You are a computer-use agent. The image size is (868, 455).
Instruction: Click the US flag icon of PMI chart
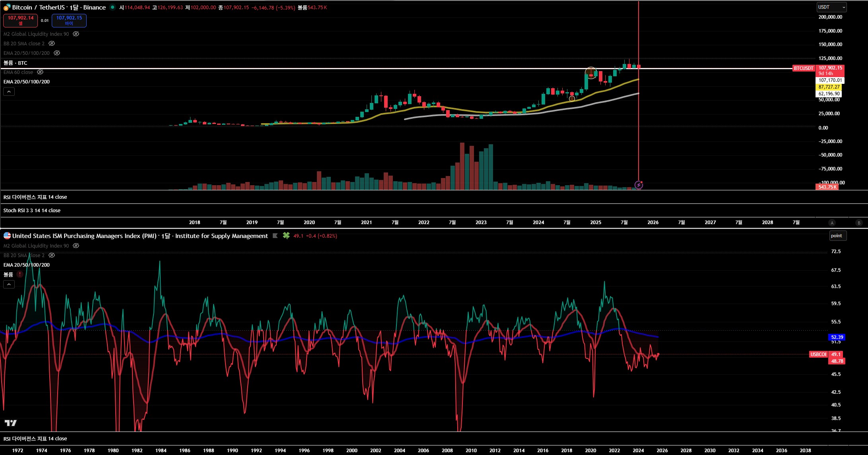click(7, 236)
